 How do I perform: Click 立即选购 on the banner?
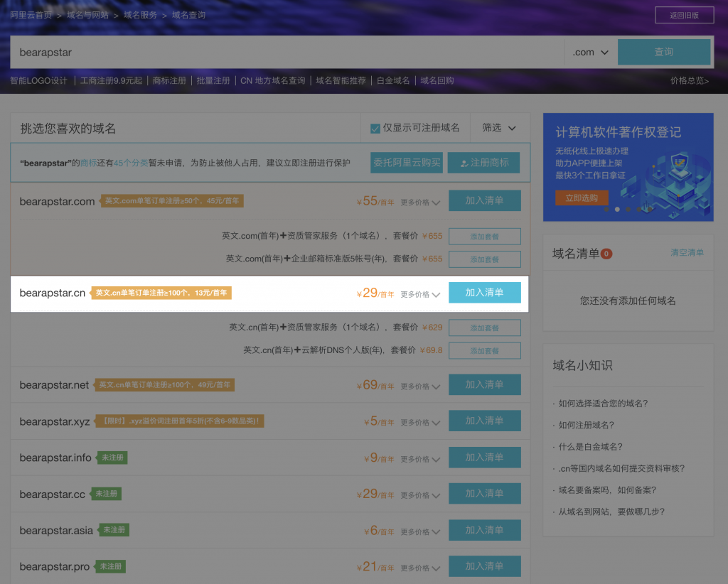click(582, 198)
